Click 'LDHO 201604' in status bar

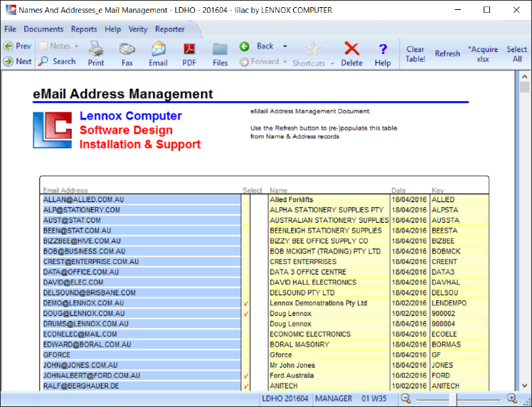click(285, 398)
